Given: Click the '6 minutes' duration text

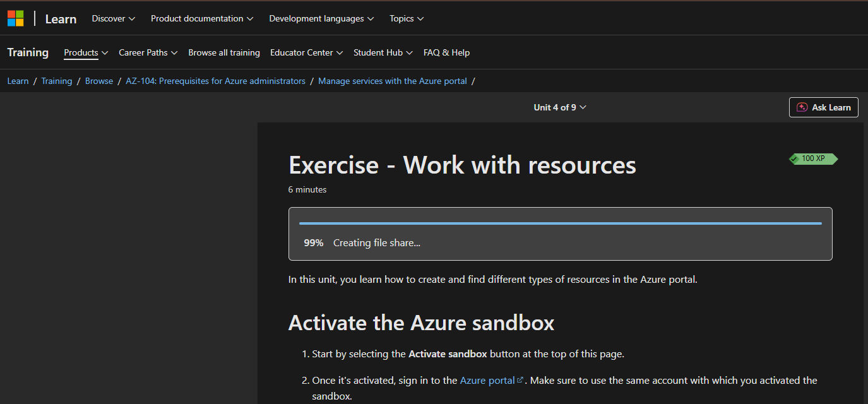Looking at the screenshot, I should (x=307, y=189).
